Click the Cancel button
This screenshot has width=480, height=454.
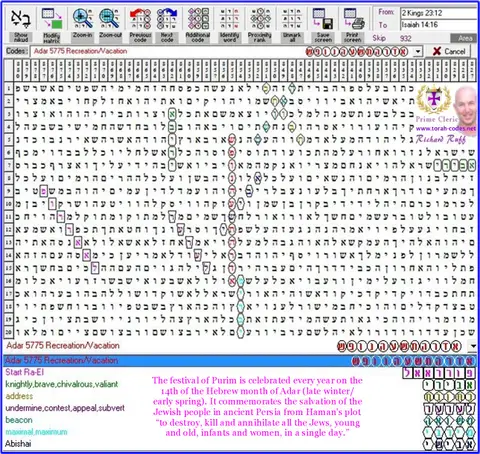(x=449, y=51)
